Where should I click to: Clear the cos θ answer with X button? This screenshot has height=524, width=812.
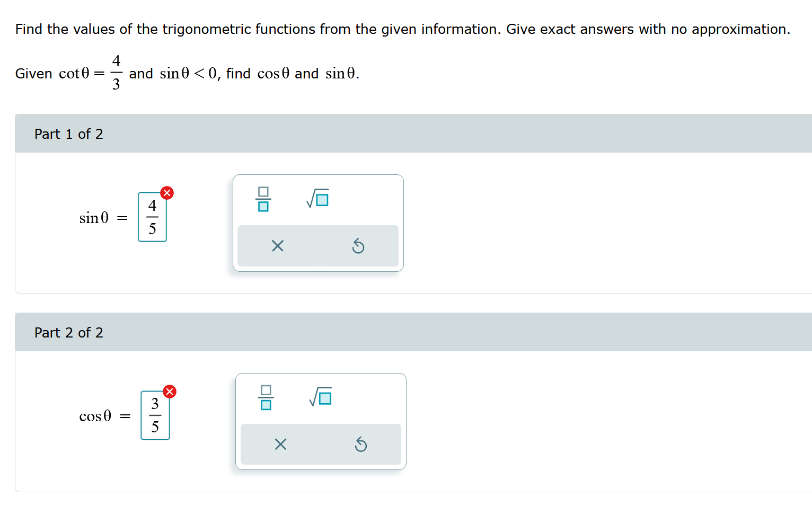[280, 444]
